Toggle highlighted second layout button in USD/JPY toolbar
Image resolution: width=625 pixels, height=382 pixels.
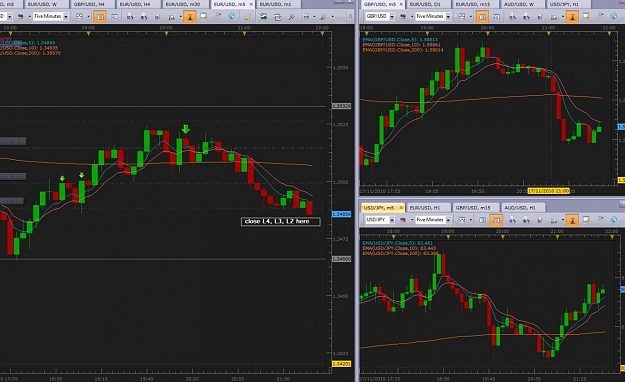[x=496, y=220]
